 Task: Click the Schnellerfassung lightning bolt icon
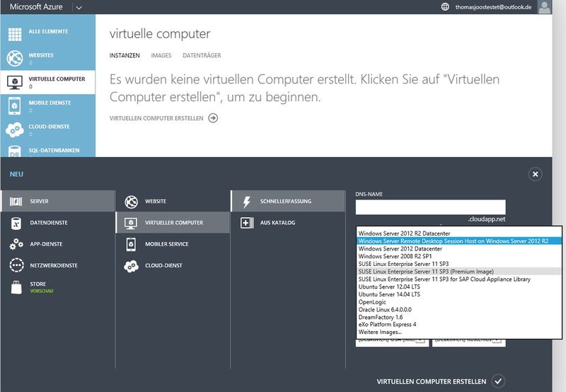click(x=246, y=202)
